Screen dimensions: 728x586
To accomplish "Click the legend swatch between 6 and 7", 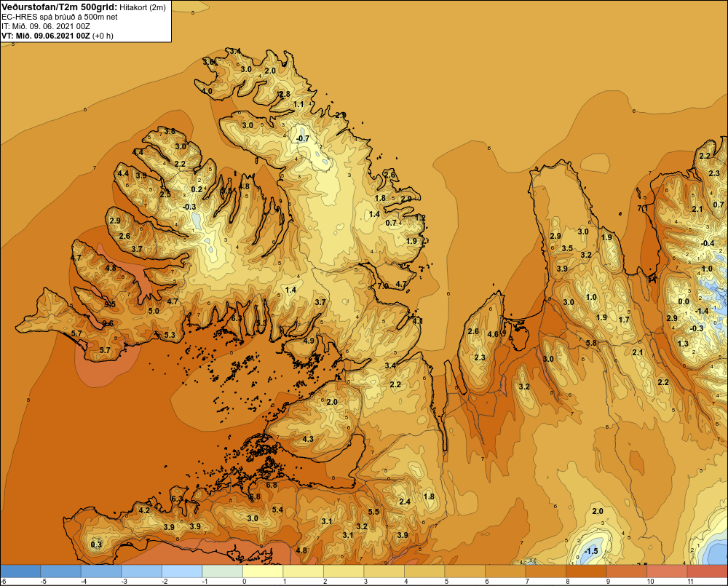I will click(505, 571).
